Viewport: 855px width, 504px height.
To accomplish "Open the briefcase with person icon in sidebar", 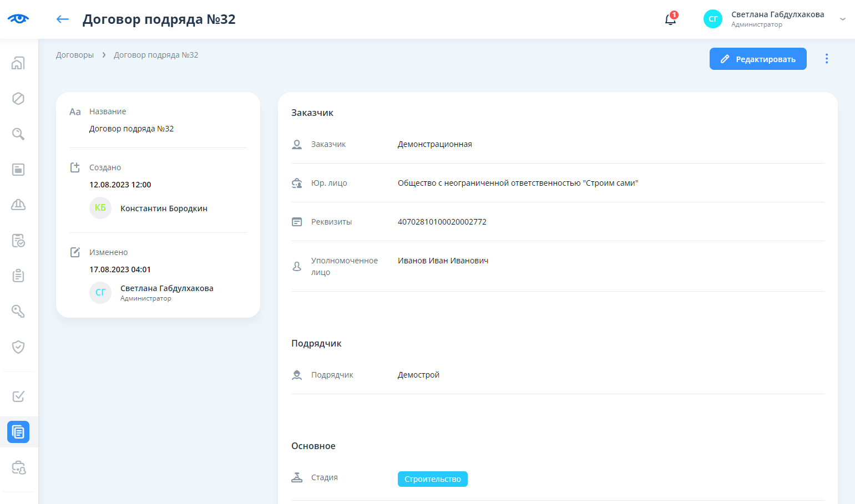I will click(x=18, y=467).
